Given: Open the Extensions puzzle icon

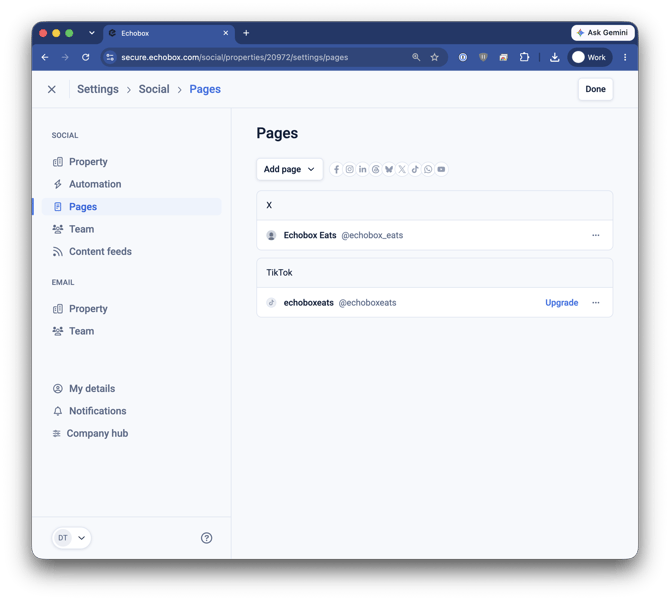Looking at the screenshot, I should [524, 57].
